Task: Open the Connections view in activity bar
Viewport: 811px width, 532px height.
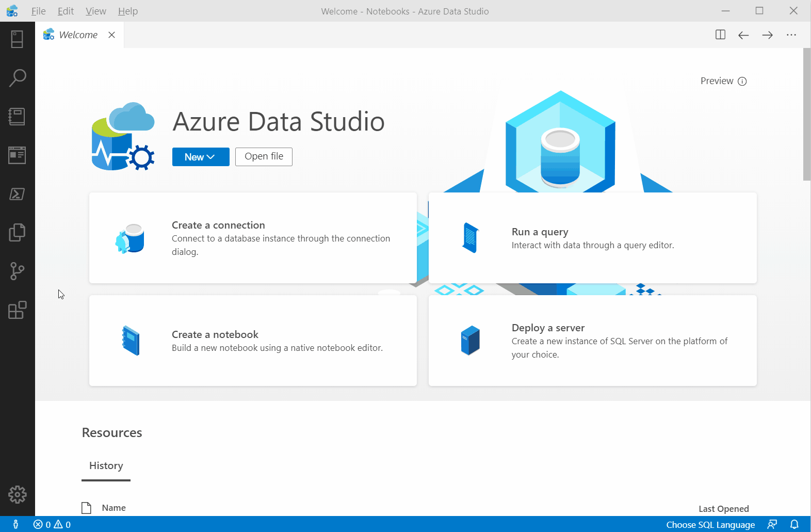Action: coord(17,39)
